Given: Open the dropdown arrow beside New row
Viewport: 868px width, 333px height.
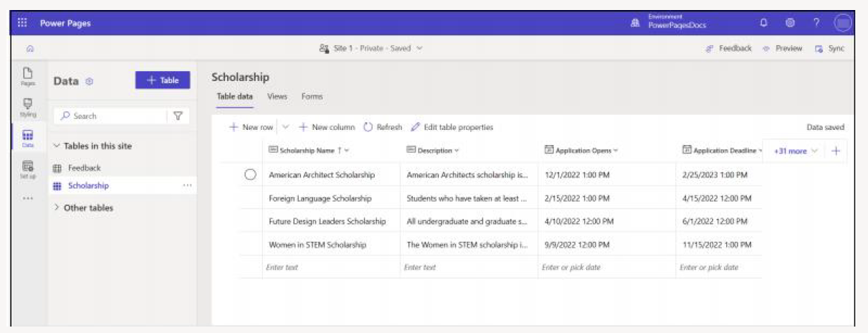Looking at the screenshot, I should tap(285, 127).
